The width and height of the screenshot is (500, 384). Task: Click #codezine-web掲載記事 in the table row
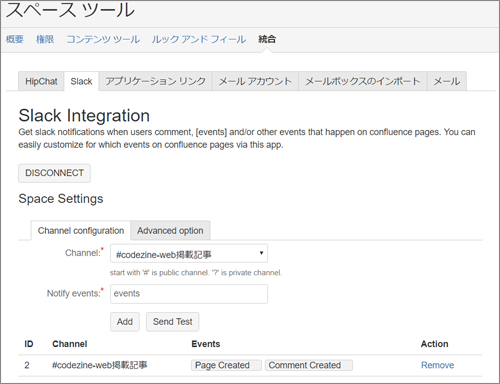point(99,365)
